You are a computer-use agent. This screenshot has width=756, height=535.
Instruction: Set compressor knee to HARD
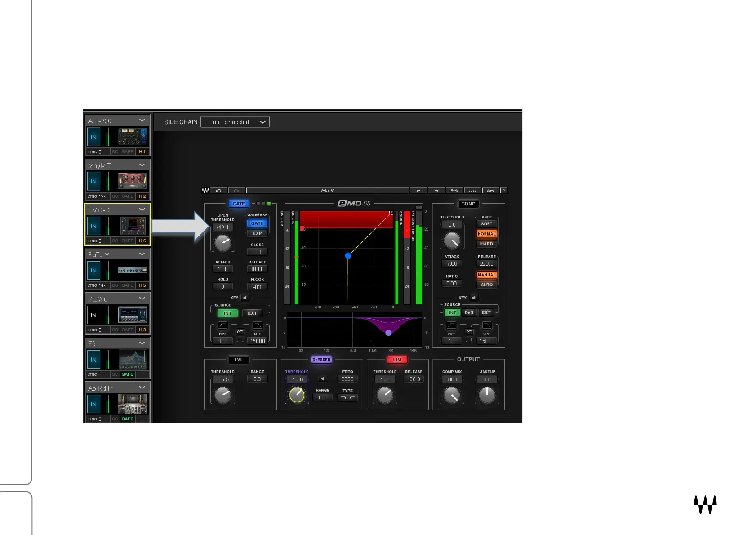point(487,244)
